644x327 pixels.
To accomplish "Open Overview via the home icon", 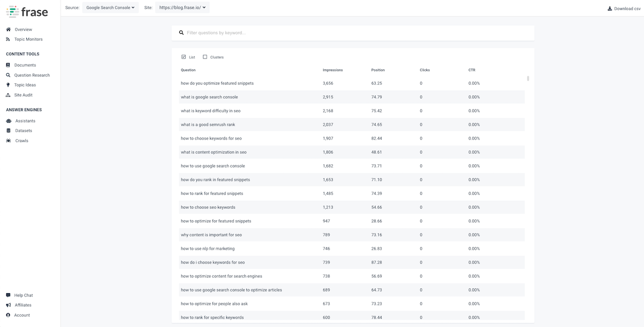I will click(x=8, y=30).
